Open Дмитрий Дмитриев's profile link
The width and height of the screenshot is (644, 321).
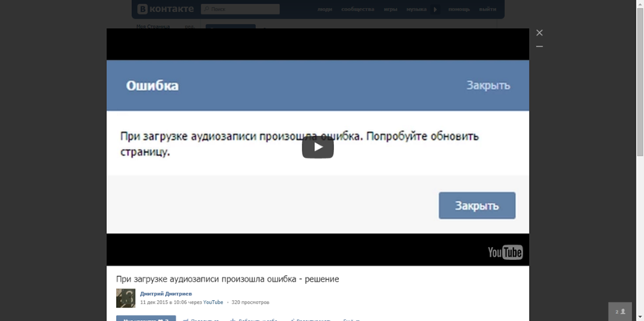166,294
